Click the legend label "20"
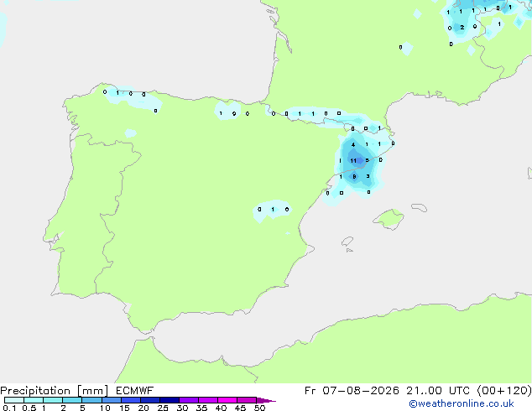532x411 pixels. tap(143, 408)
